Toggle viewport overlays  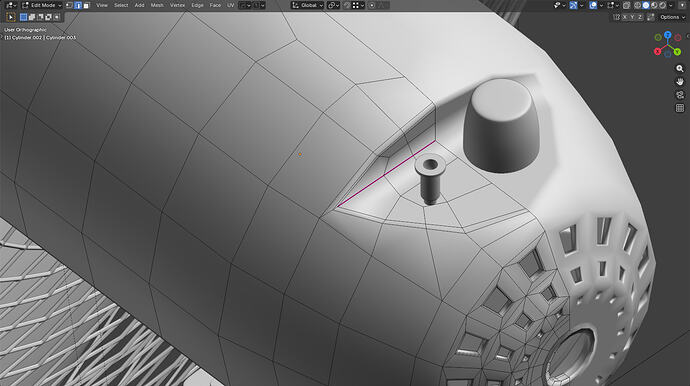tap(593, 5)
